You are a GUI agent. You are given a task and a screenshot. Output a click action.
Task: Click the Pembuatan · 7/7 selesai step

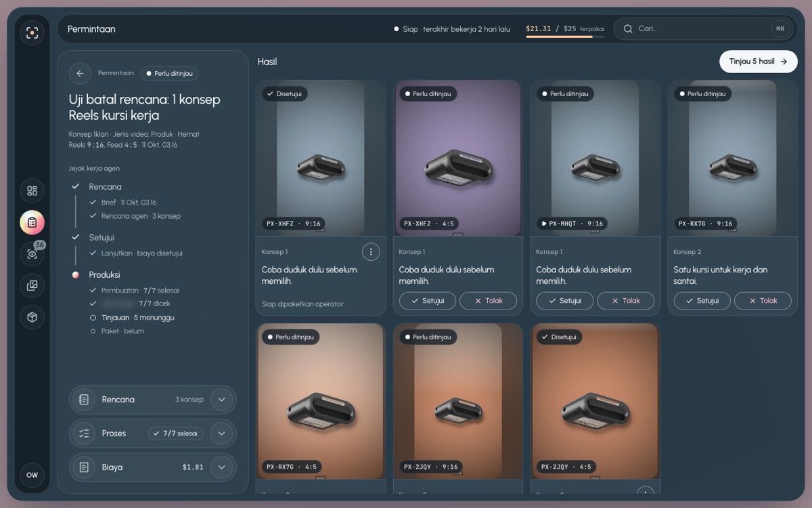click(140, 291)
